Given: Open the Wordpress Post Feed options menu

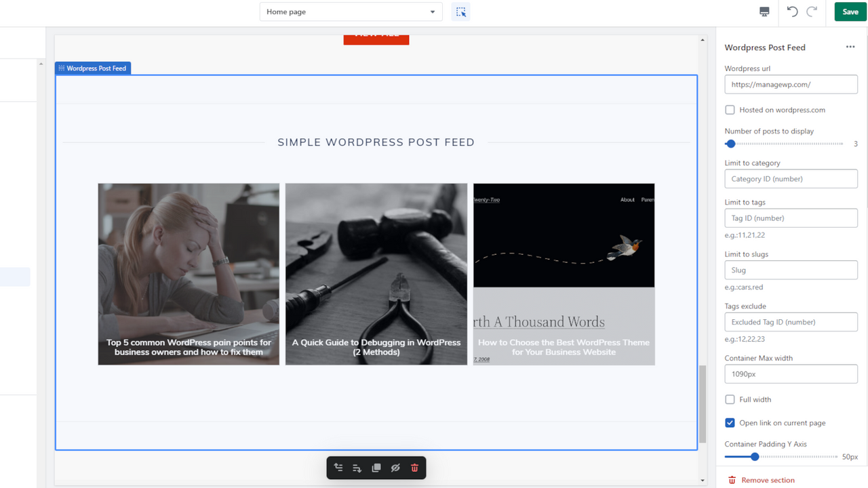Looking at the screenshot, I should 850,47.
